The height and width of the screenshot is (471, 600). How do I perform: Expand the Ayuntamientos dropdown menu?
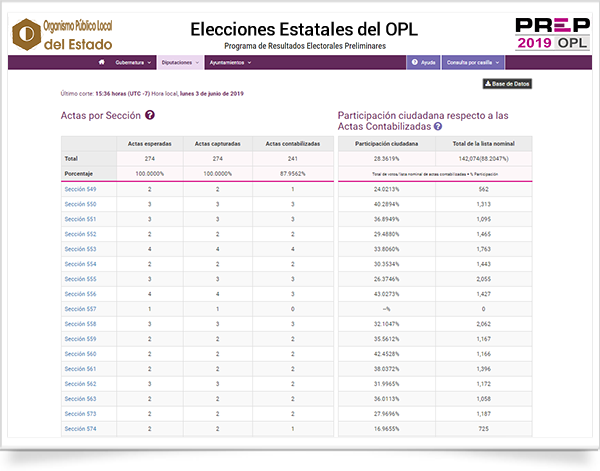(230, 62)
